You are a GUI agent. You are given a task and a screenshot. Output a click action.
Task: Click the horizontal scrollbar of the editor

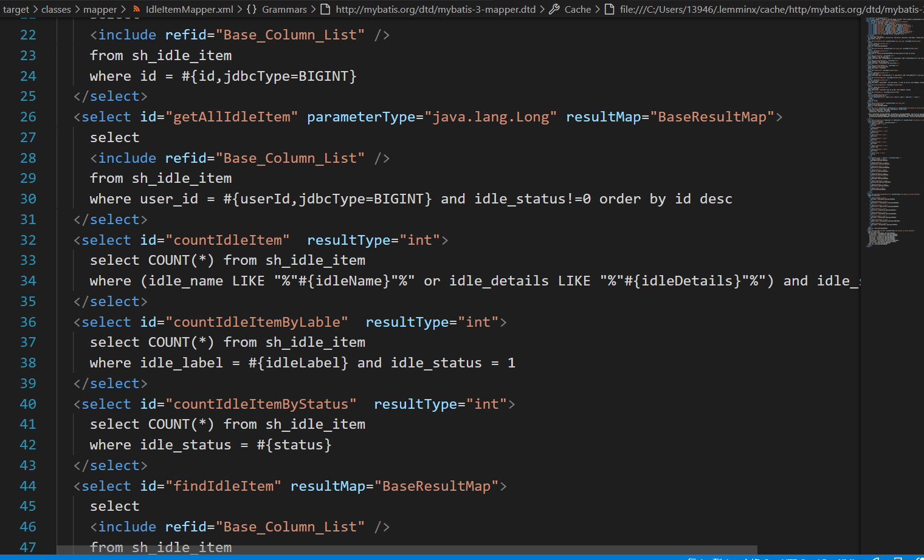click(x=407, y=550)
